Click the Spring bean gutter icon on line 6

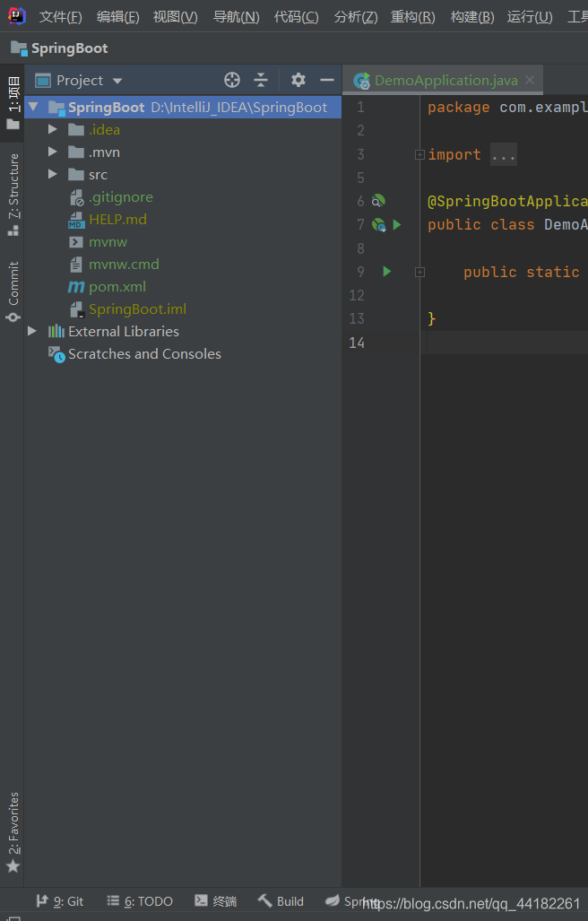tap(378, 201)
